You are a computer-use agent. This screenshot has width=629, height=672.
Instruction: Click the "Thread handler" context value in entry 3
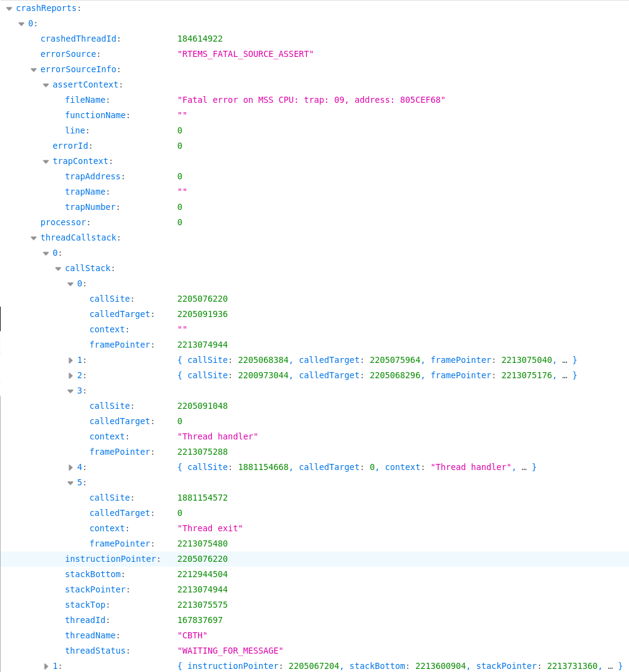tap(218, 437)
